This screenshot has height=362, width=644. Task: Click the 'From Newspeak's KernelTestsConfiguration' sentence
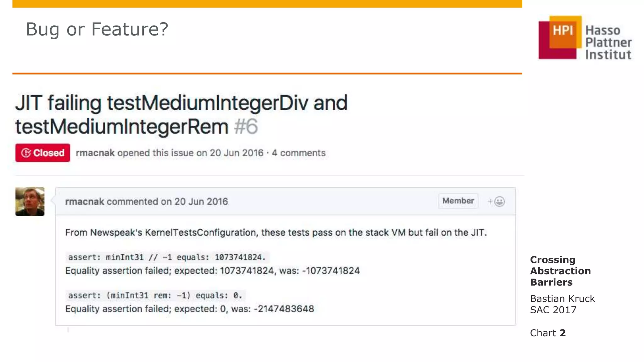pyautogui.click(x=276, y=233)
